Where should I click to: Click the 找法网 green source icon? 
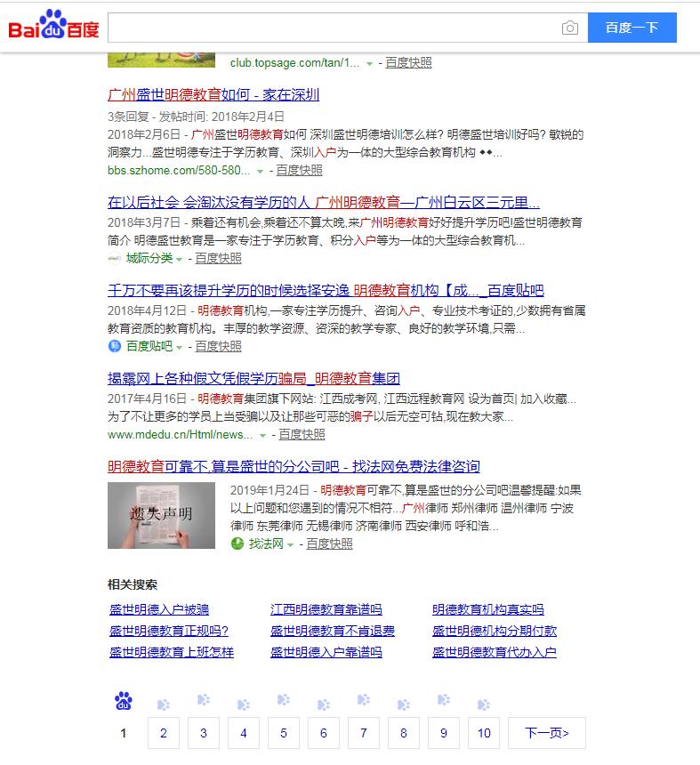click(237, 544)
